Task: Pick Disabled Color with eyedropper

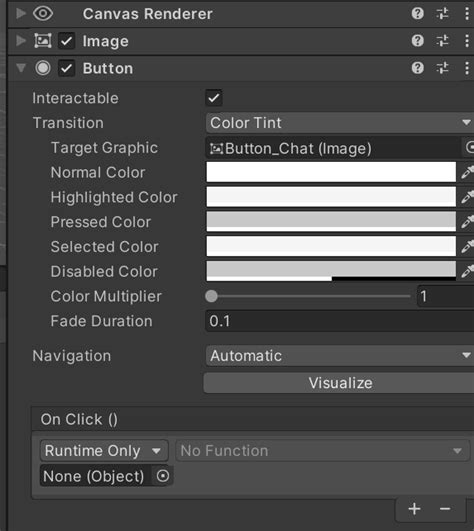Action: tap(468, 271)
